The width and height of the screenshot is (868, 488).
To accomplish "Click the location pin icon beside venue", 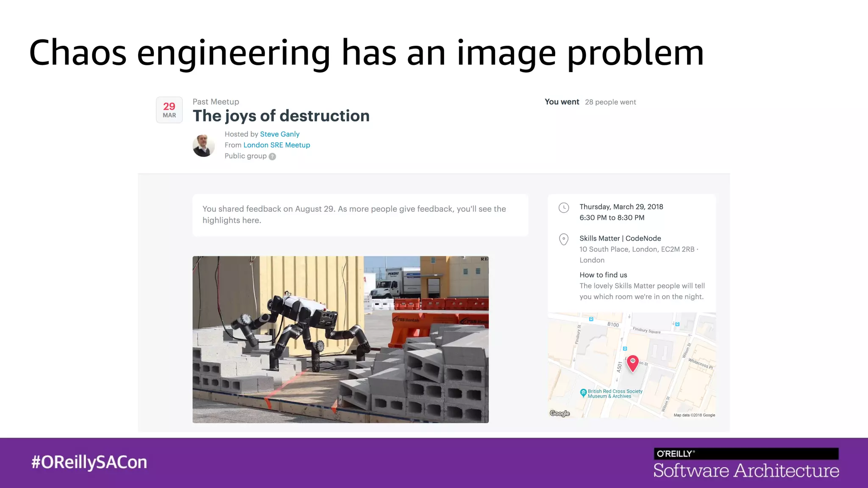I will (564, 239).
